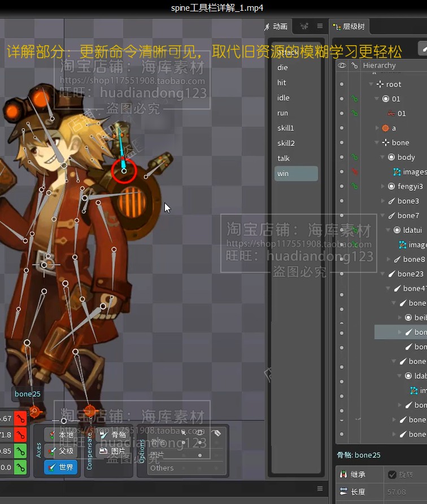Select the fengyi3 slot icon

[391, 186]
